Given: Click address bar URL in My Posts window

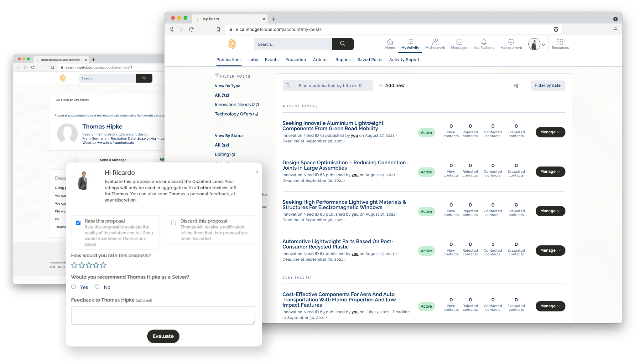Looking at the screenshot, I should coord(279,29).
